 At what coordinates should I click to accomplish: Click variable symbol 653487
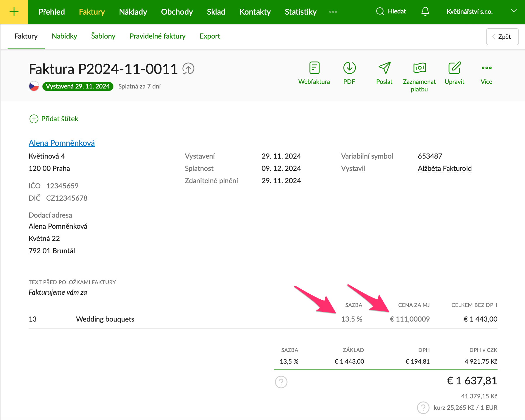coord(430,156)
